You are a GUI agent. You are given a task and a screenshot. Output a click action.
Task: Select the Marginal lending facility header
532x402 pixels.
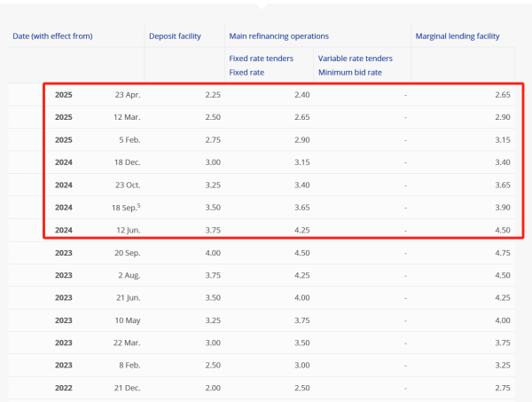pyautogui.click(x=458, y=36)
